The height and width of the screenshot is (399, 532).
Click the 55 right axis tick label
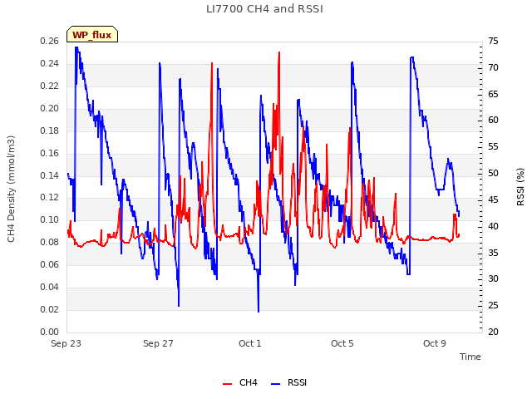click(x=493, y=146)
